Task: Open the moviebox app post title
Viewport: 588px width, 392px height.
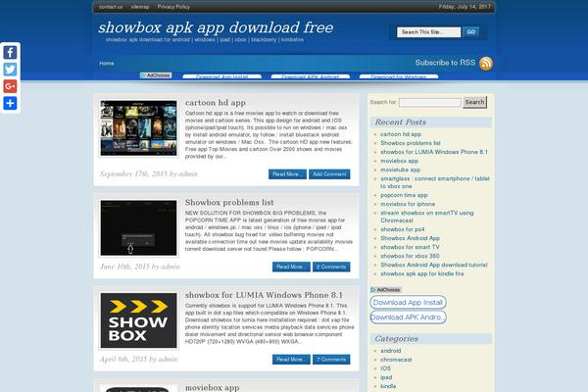Action: click(x=213, y=387)
